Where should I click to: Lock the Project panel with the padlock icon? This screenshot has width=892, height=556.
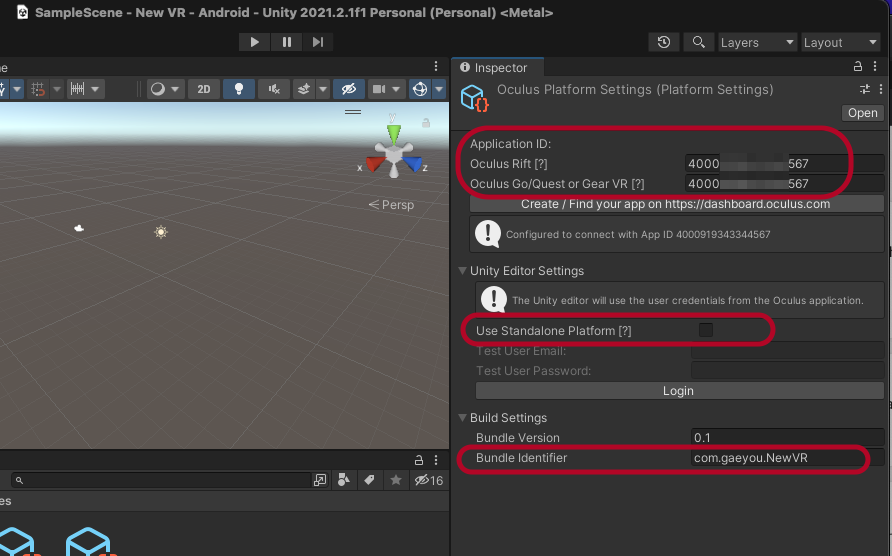pos(419,460)
